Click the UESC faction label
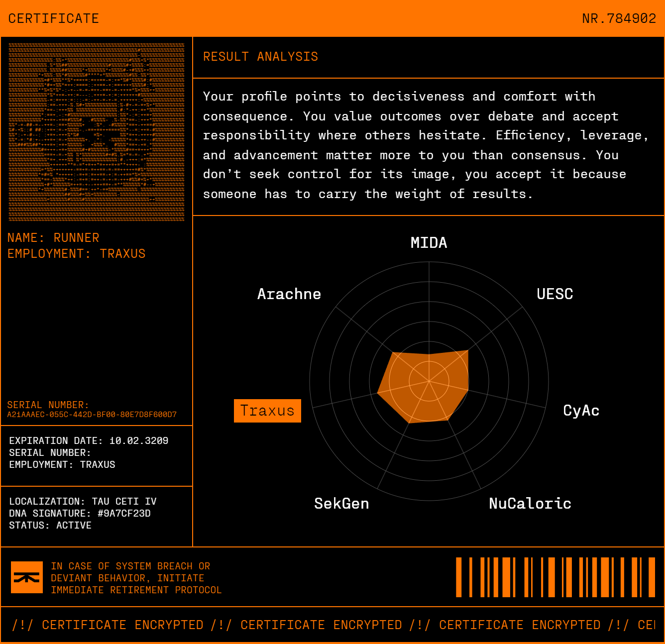Screen dimensions: 665x644 click(554, 294)
